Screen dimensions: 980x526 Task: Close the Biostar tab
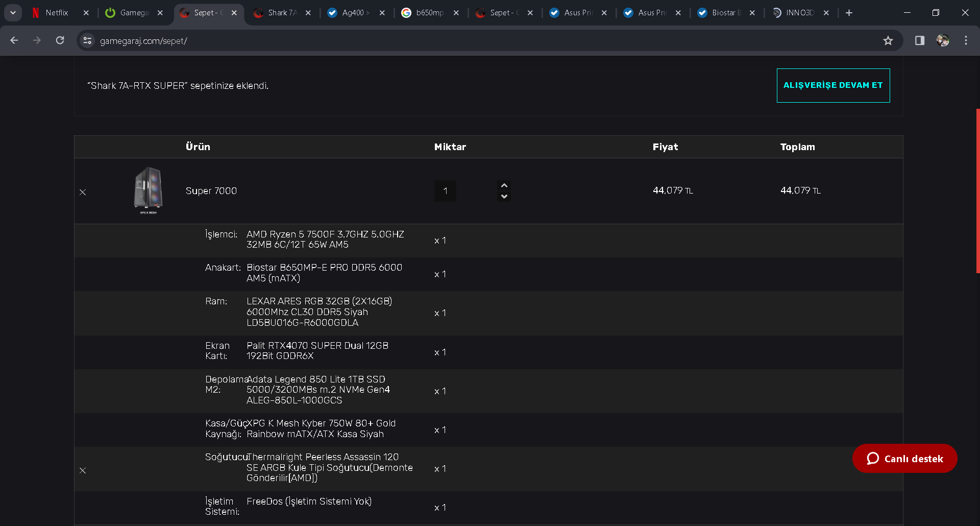752,13
